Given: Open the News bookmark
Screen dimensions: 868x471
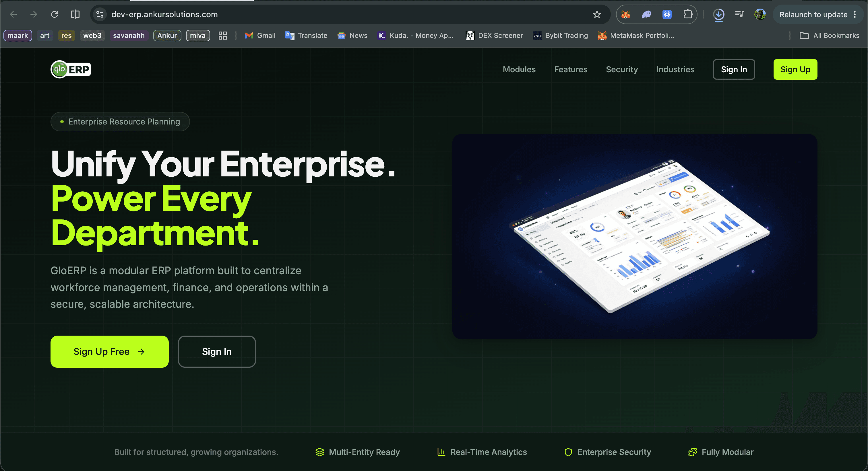Looking at the screenshot, I should (352, 35).
